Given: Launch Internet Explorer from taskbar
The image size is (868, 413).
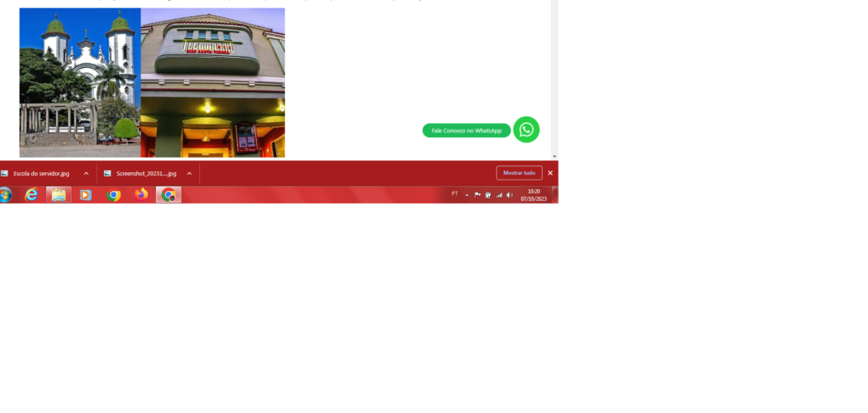Looking at the screenshot, I should [31, 195].
